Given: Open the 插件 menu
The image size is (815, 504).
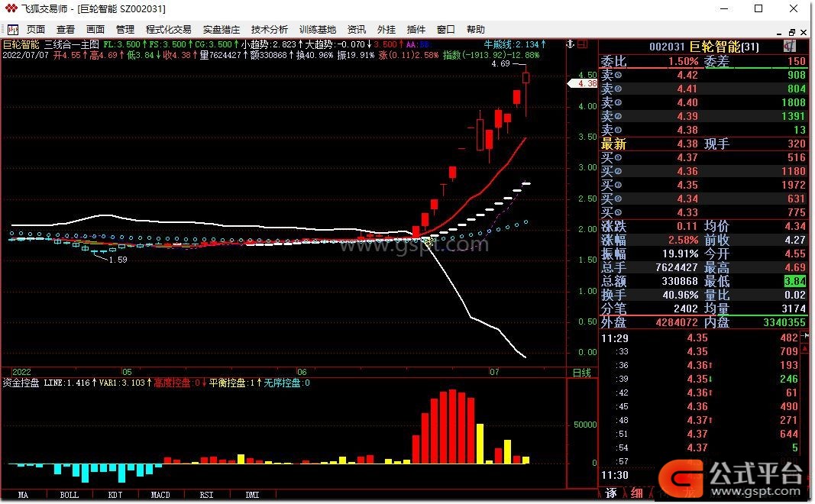Looking at the screenshot, I should [416, 30].
